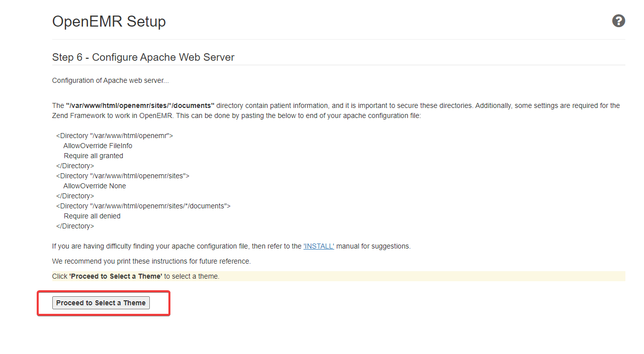Select the "AllowOverride FileInfo" config line

[x=98, y=146]
